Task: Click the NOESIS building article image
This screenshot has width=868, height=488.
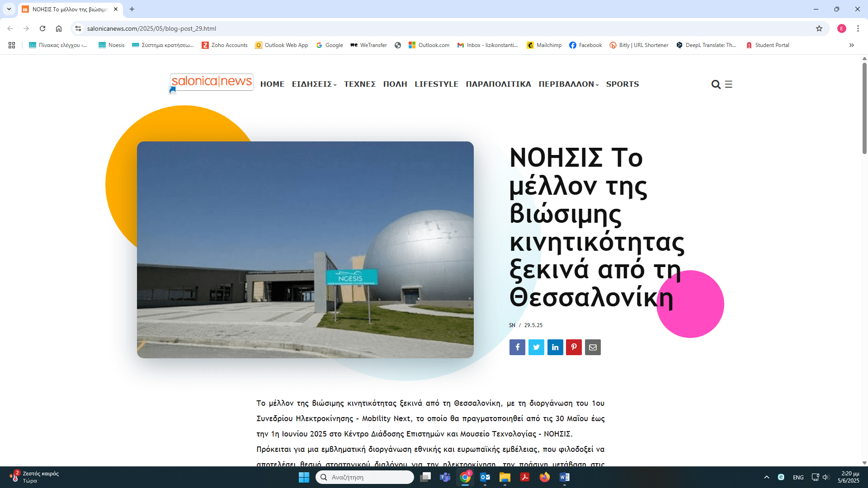Action: pyautogui.click(x=305, y=249)
